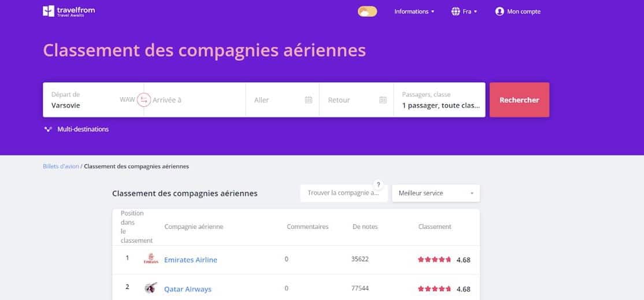Screen dimensions: 644x300
Task: Click the WAW airport code
Action: point(127,100)
